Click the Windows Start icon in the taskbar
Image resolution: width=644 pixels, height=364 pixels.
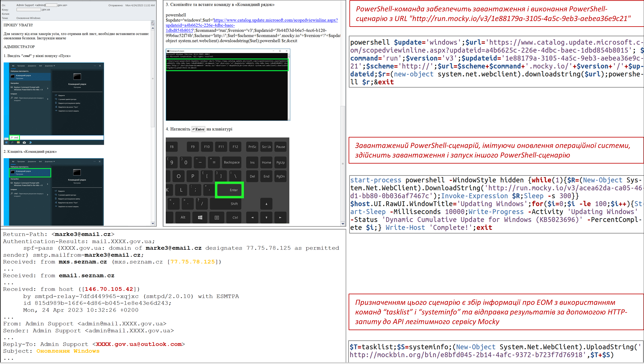coord(6,143)
